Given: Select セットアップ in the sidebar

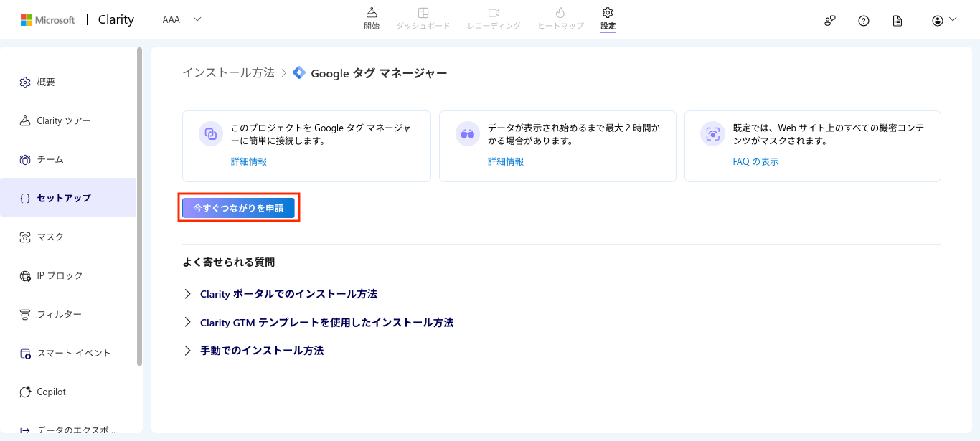Looking at the screenshot, I should point(68,198).
